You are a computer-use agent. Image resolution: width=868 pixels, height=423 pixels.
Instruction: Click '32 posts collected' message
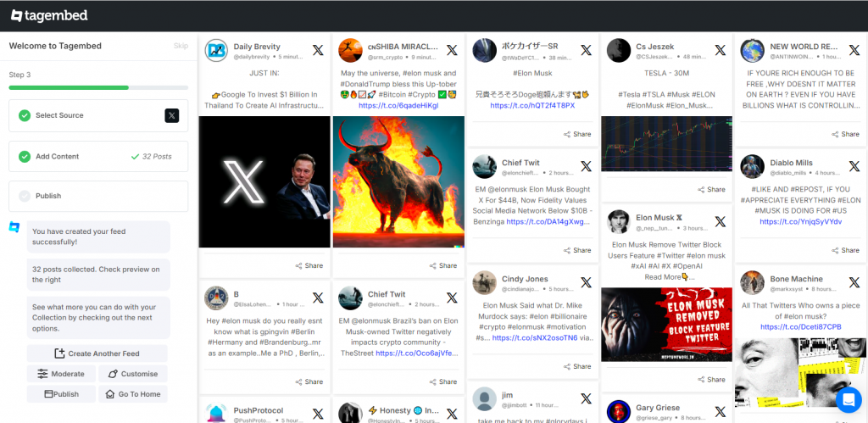click(x=98, y=275)
